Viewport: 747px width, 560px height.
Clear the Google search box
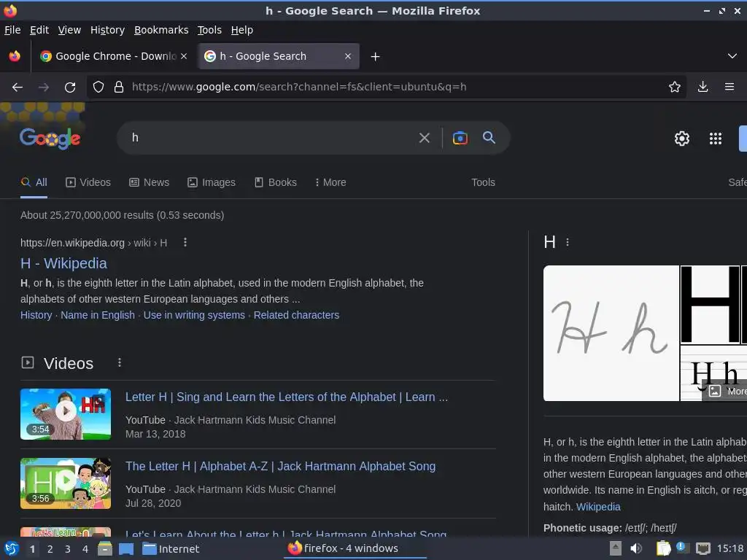point(424,138)
